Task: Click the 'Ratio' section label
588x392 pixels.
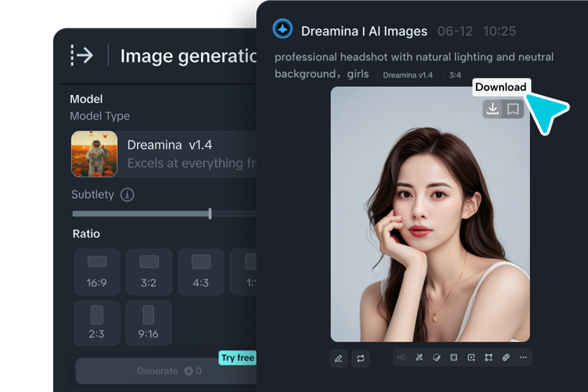Action: point(86,234)
